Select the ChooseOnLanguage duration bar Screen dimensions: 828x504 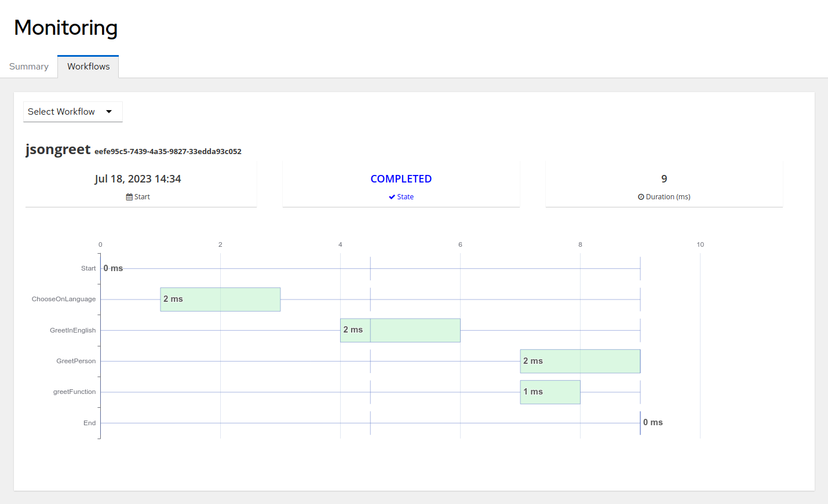pyautogui.click(x=220, y=299)
